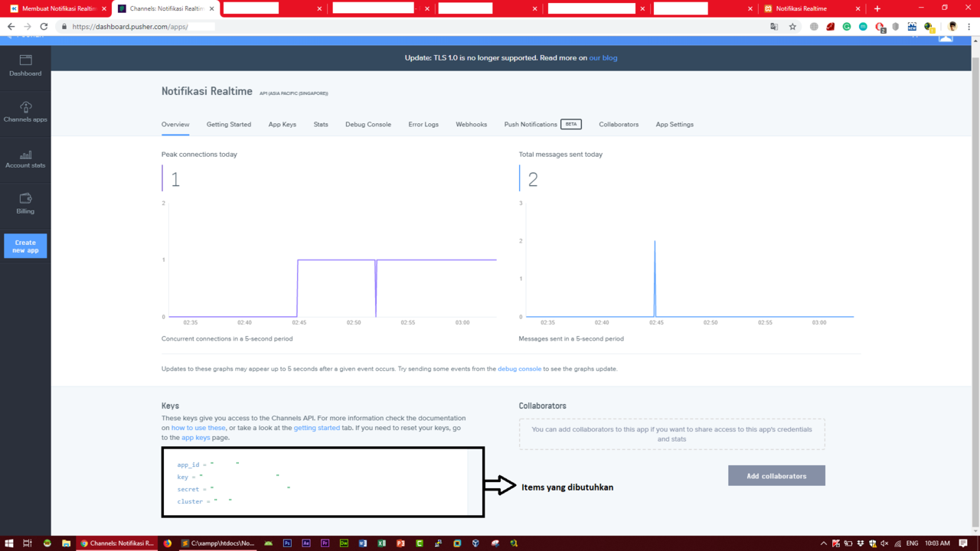Screen dimensions: 980x551
Task: Show hidden system tray icons
Action: click(824, 543)
